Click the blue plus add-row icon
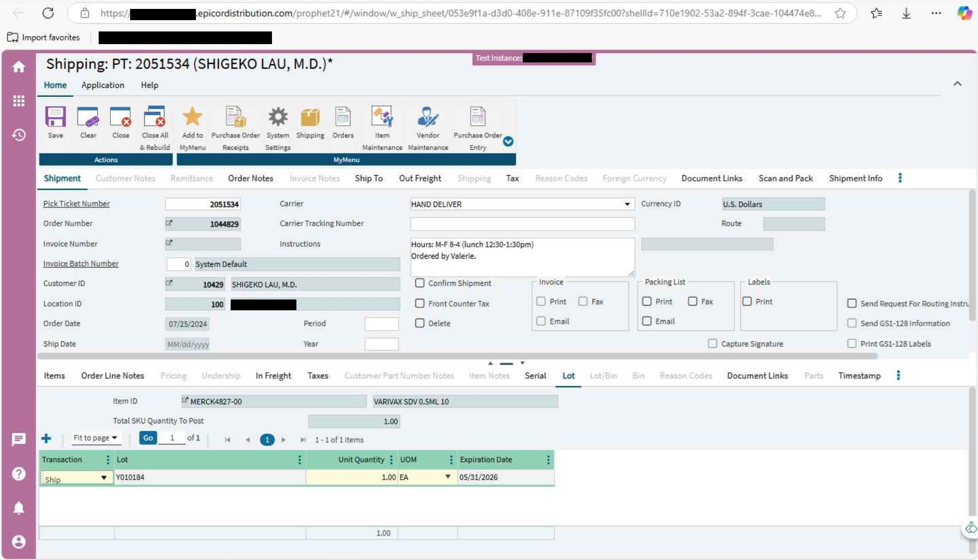978x560 pixels. [46, 438]
